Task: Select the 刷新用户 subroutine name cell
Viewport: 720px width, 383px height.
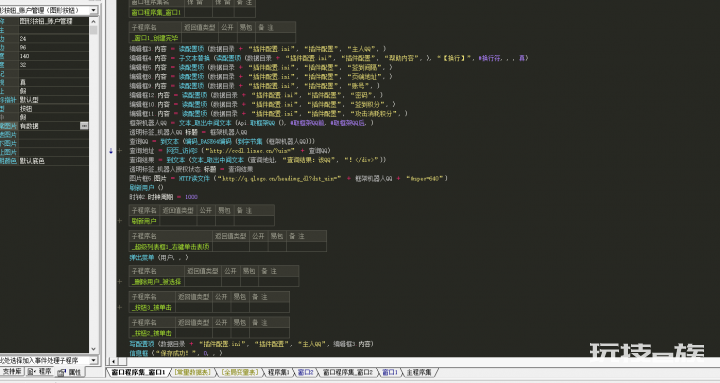Action: click(x=144, y=221)
